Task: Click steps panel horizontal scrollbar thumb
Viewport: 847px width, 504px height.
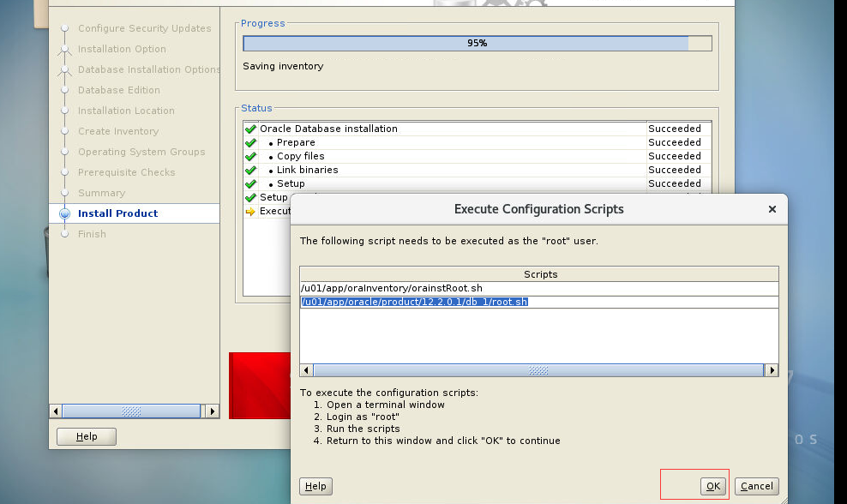Action: (x=131, y=411)
